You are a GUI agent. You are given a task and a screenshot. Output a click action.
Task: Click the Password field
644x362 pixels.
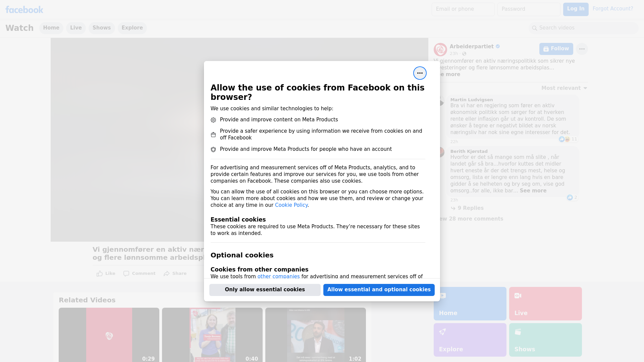point(529,9)
